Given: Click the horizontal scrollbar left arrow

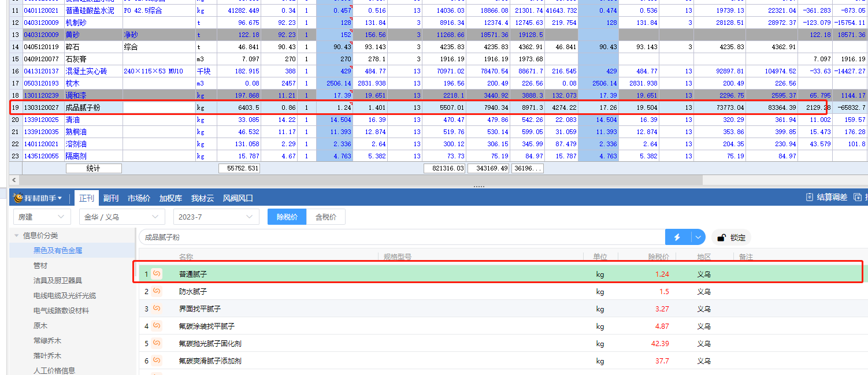Looking at the screenshot, I should coord(14,180).
